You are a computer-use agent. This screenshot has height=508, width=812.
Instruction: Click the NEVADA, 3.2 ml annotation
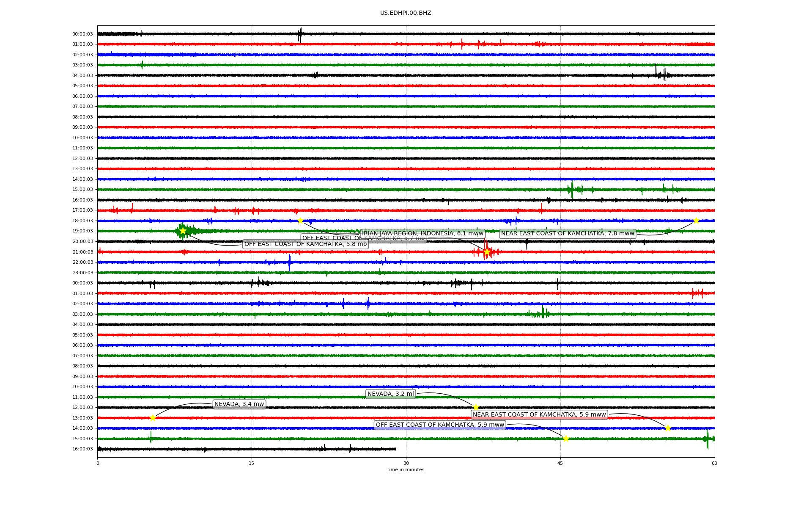pyautogui.click(x=390, y=394)
